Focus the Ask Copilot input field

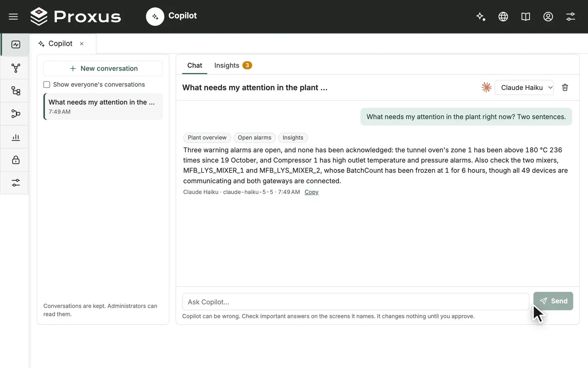(355, 302)
